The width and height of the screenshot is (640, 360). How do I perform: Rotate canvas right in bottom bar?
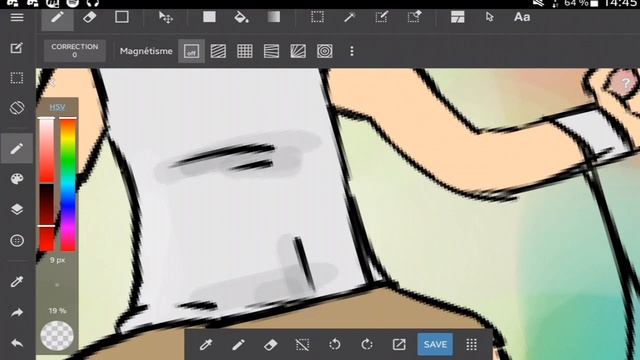click(367, 344)
